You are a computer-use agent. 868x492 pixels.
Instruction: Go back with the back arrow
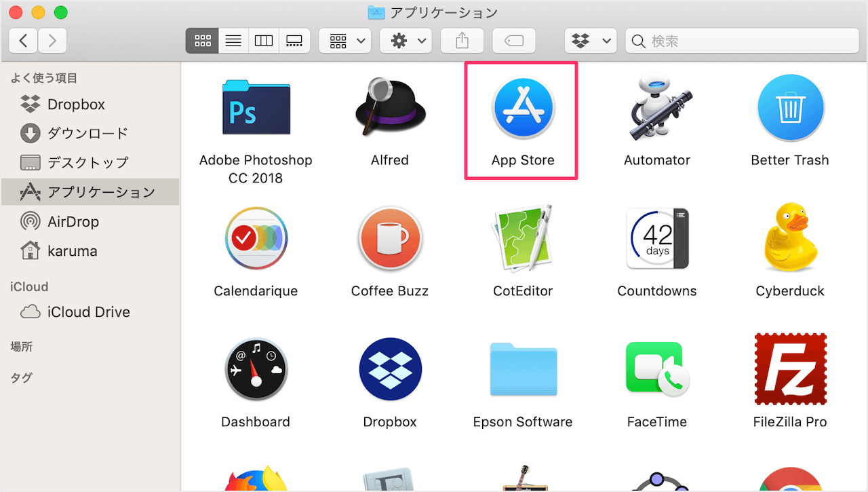coord(23,41)
